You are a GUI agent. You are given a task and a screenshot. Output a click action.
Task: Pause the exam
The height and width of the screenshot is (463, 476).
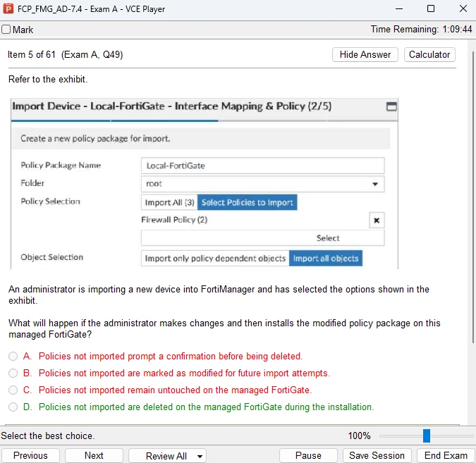coord(308,456)
